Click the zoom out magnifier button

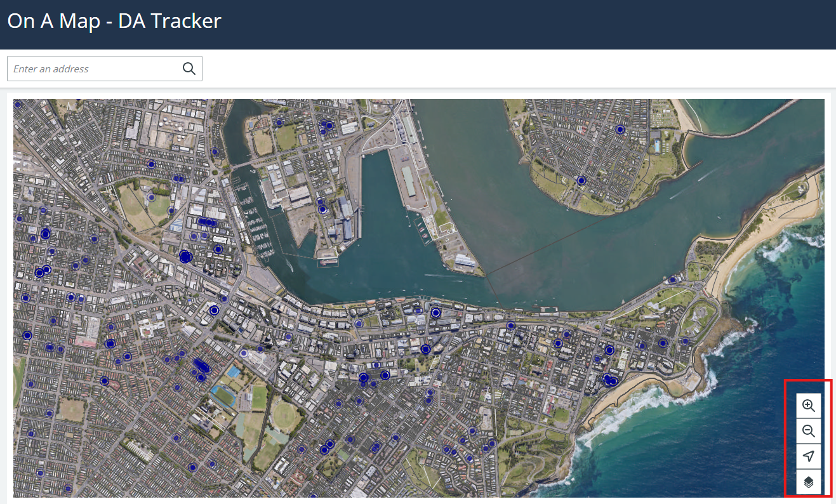point(808,431)
